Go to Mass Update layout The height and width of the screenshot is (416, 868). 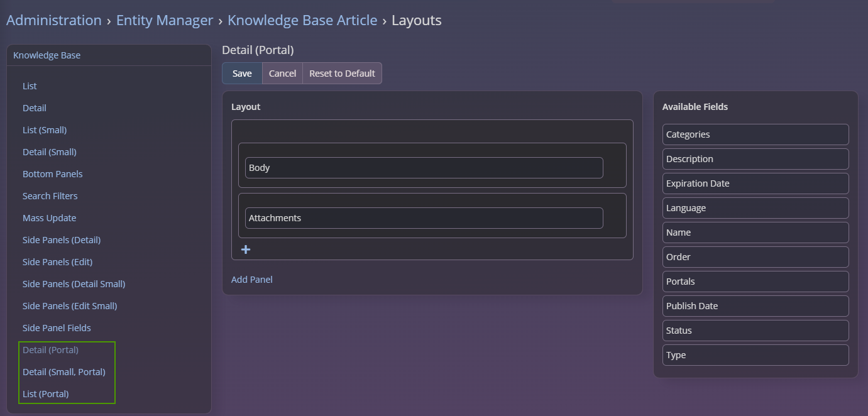pos(49,218)
